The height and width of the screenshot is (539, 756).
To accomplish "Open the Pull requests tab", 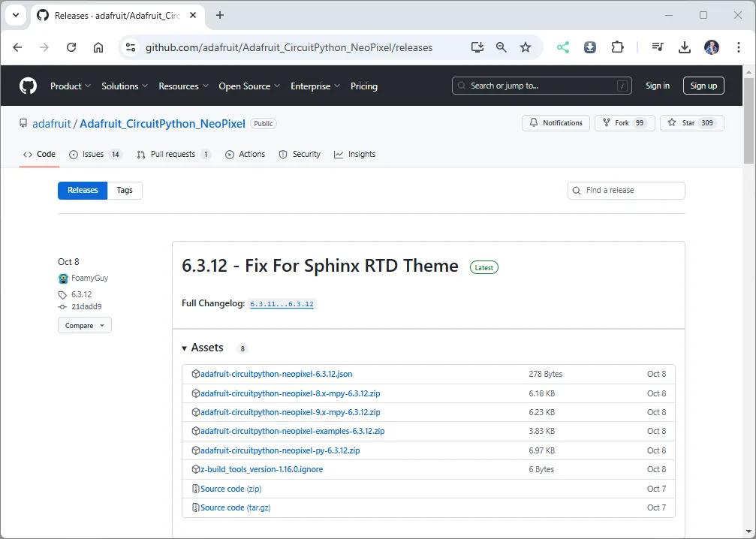I will tap(173, 154).
